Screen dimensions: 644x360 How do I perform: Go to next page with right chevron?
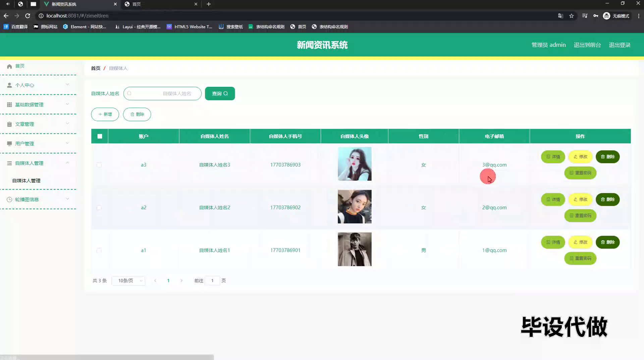pos(181,281)
